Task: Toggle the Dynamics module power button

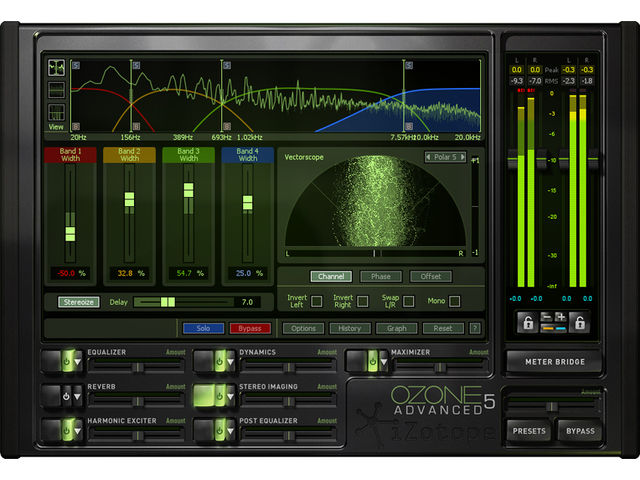Action: pyautogui.click(x=219, y=362)
